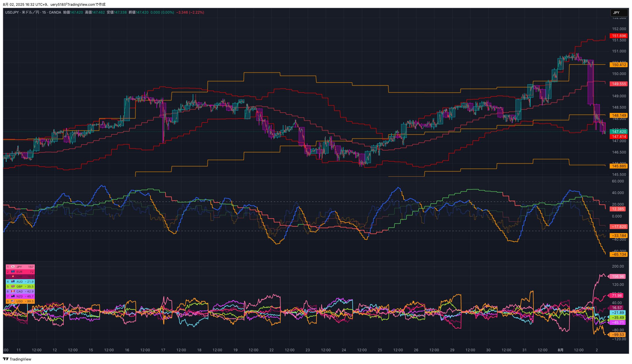Click the 8月 marker on time axis
This screenshot has width=632, height=364.
click(560, 350)
